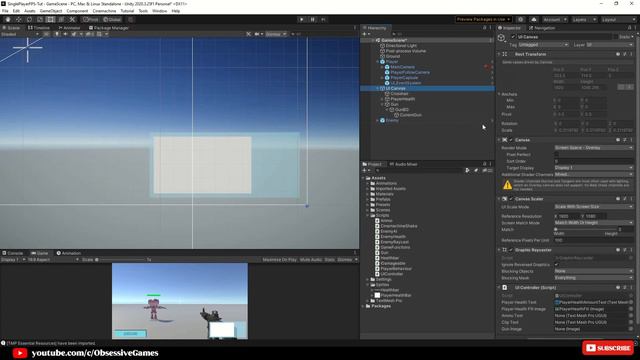Advance one frame with the step button
This screenshot has height=360, width=640.
(x=323, y=20)
